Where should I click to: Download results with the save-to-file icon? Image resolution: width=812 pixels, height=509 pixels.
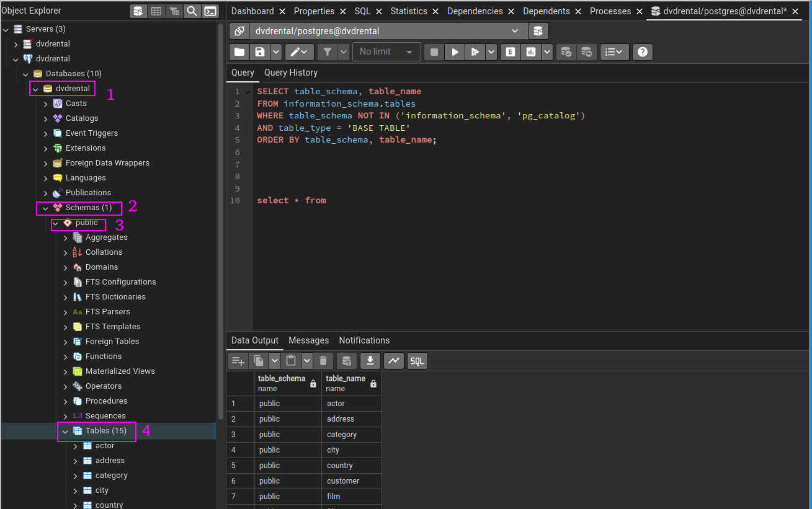(370, 361)
